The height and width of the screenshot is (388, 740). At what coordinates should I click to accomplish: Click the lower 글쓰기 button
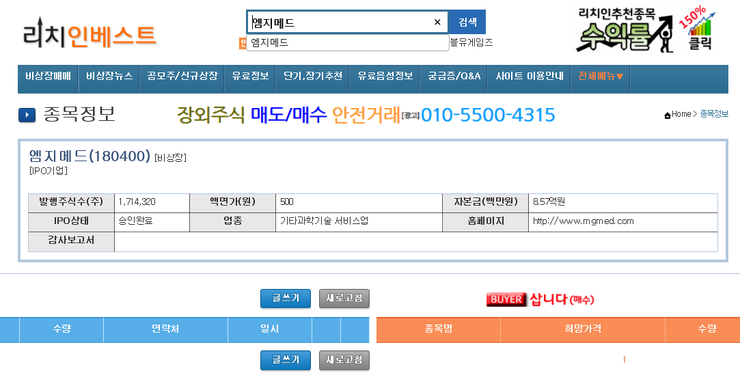[x=286, y=360]
